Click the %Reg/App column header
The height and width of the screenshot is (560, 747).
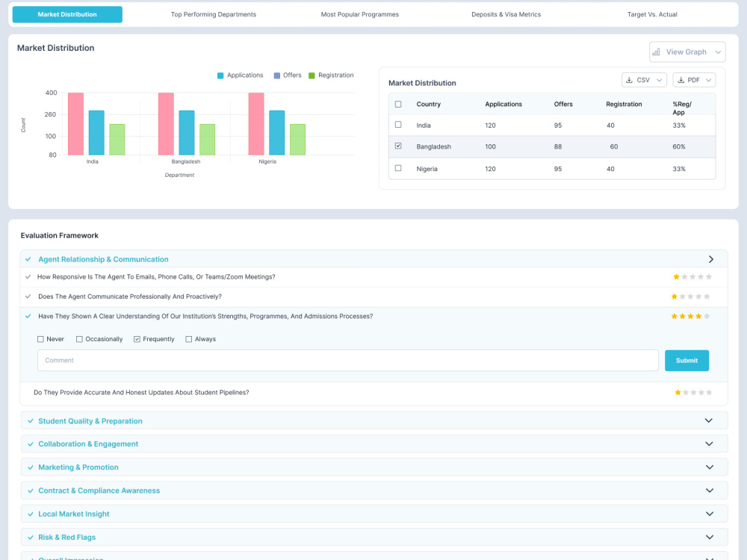pos(682,108)
